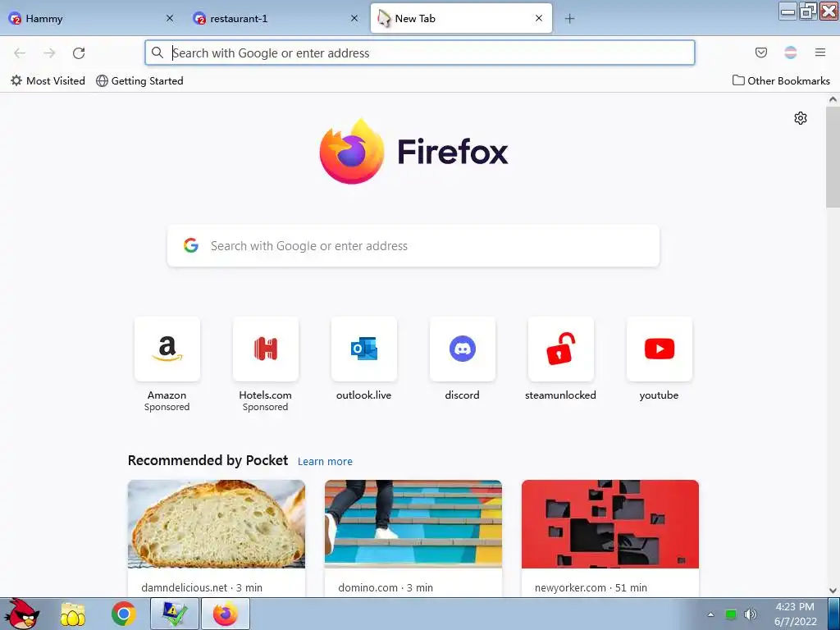Viewport: 840px width, 630px height.
Task: Follow the Learn more Pocket link
Action: click(x=325, y=461)
